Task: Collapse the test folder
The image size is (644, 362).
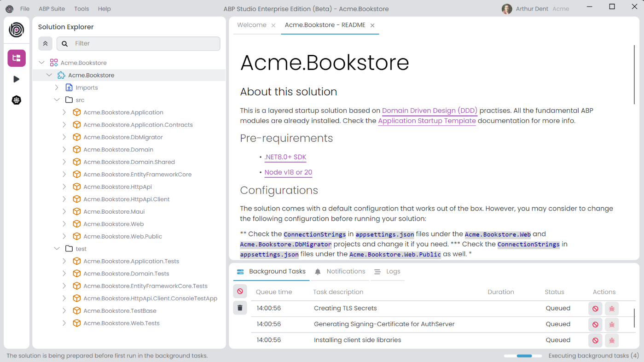Action: click(x=57, y=249)
